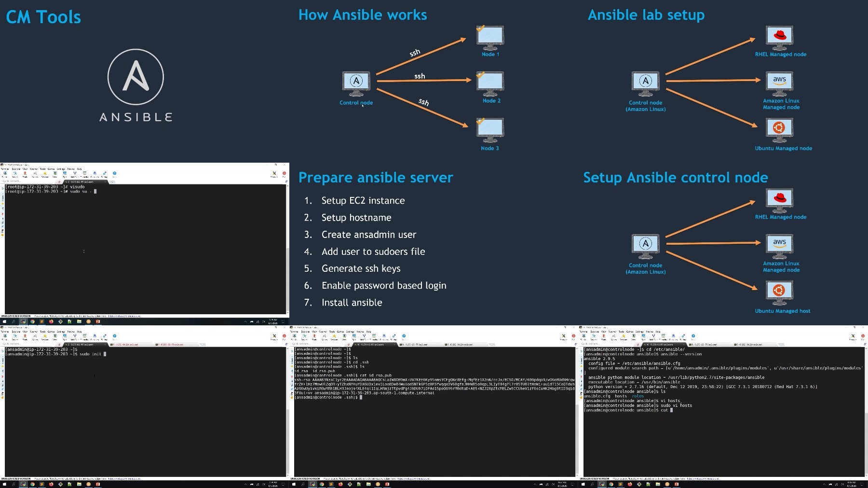
Task: Select RHEL Managed node icon in Ansible lab setup
Action: click(x=779, y=38)
